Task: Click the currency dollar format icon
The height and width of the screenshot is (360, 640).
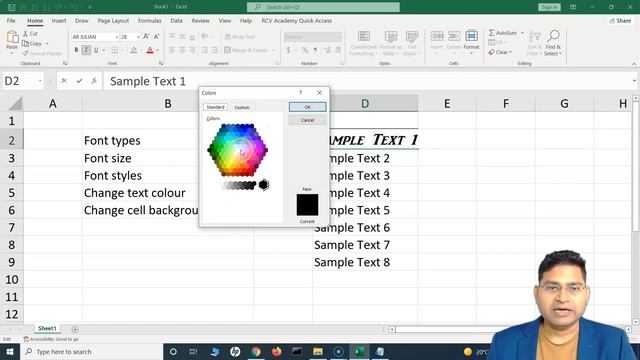Action: pos(288,50)
